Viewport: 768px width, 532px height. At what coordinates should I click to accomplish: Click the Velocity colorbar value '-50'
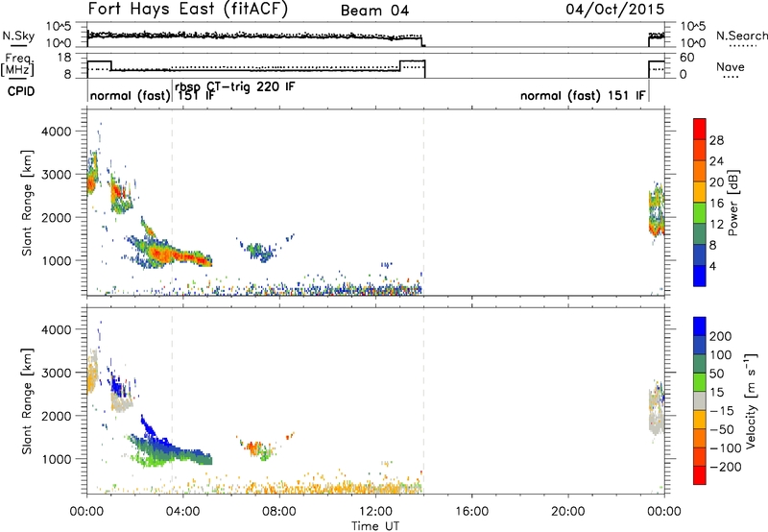click(x=722, y=429)
